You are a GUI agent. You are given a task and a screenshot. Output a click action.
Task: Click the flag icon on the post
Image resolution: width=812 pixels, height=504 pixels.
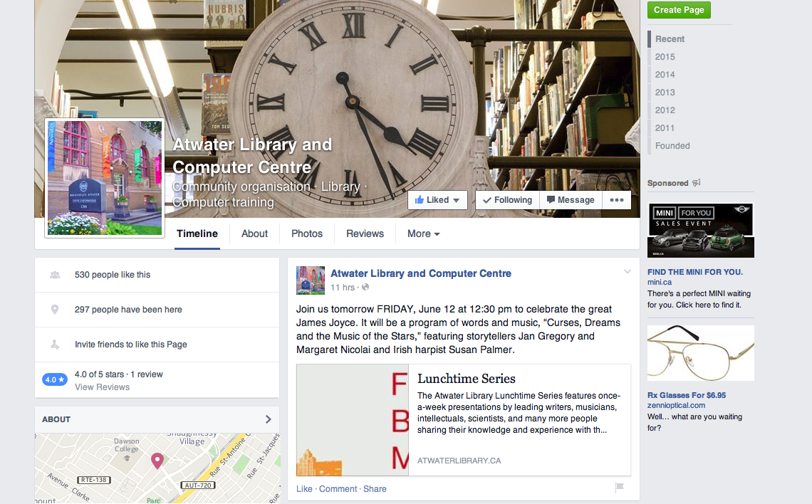coord(620,487)
